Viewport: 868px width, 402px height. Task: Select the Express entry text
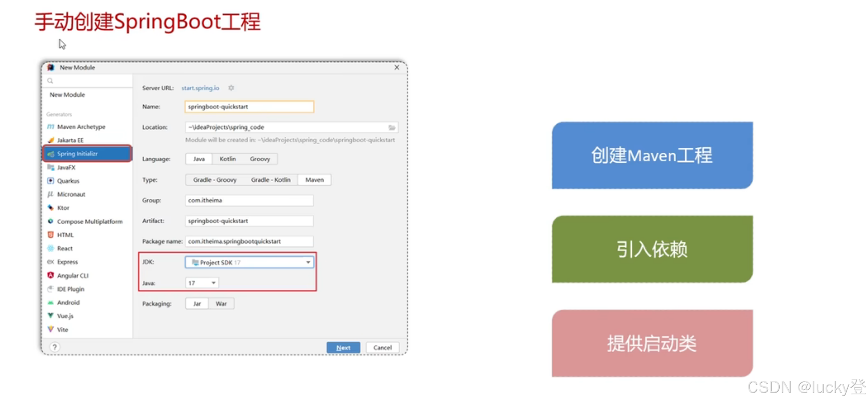[x=67, y=262]
